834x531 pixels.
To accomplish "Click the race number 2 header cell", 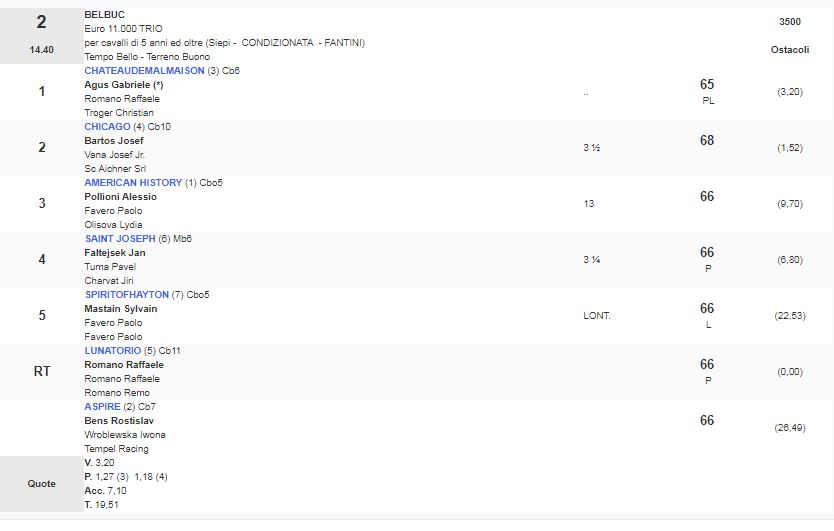I will coord(41,22).
